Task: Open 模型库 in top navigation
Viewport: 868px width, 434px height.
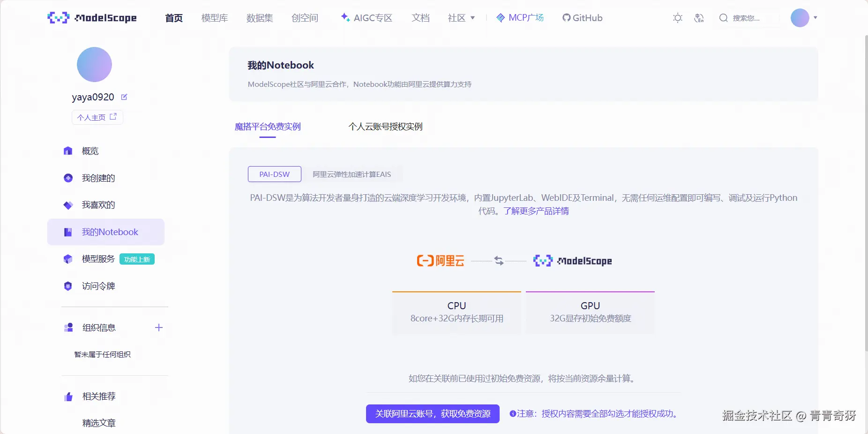Action: coord(215,18)
